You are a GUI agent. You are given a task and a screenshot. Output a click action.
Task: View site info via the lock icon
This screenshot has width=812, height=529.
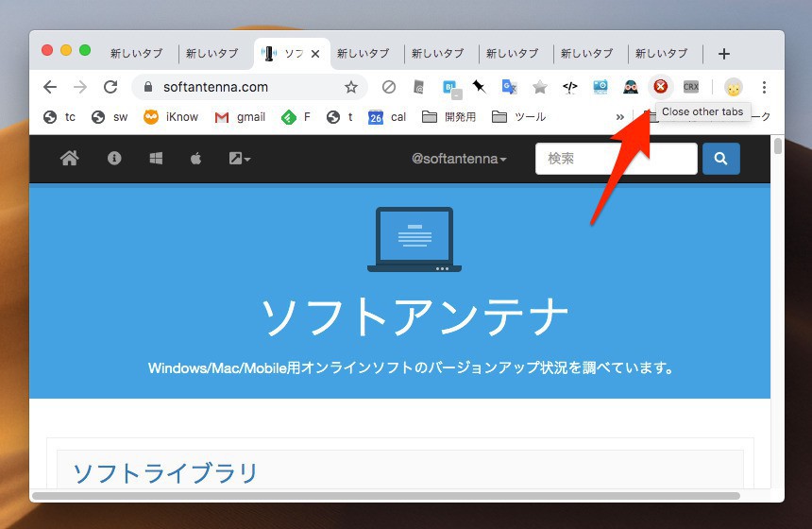click(148, 87)
